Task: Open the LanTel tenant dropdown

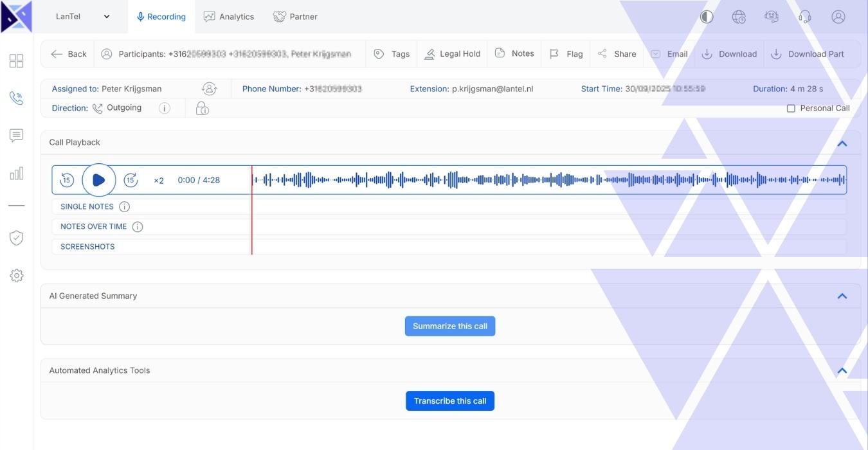Action: click(x=82, y=17)
